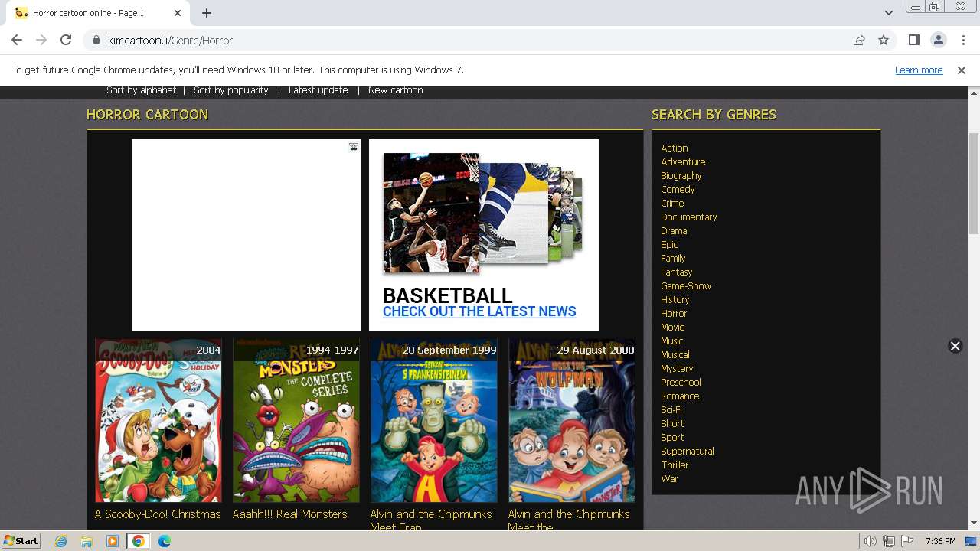Select the Movie genre

click(x=673, y=328)
